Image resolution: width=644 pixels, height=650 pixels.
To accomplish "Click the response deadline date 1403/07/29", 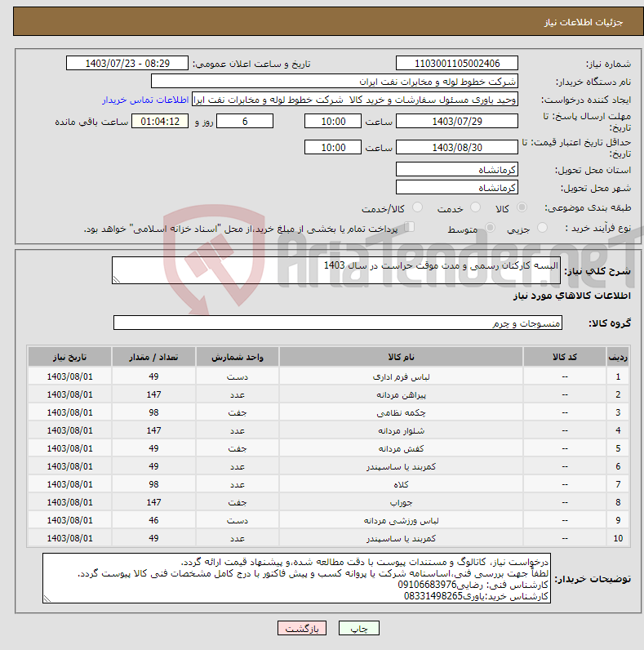I will [457, 122].
